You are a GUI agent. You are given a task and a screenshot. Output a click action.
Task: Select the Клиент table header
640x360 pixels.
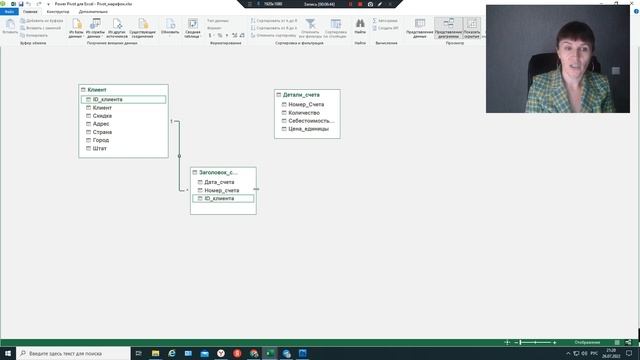pos(123,89)
